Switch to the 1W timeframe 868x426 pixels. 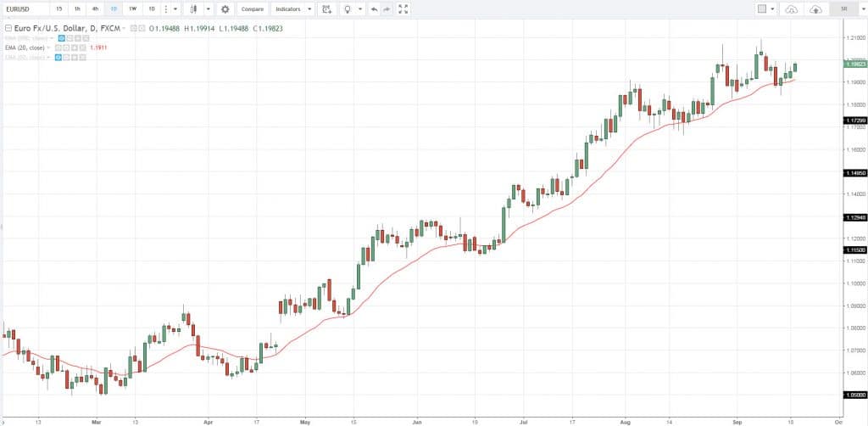132,9
